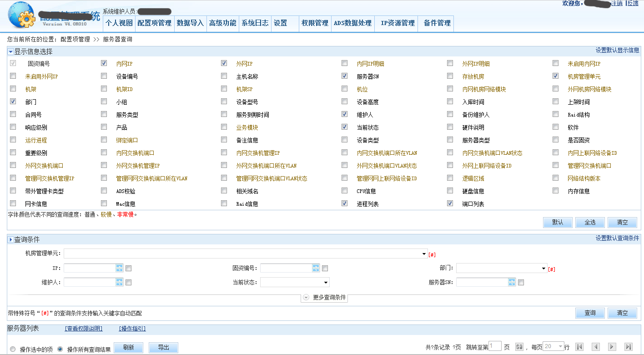Click the 全选 button
The image size is (644, 355).
point(590,222)
